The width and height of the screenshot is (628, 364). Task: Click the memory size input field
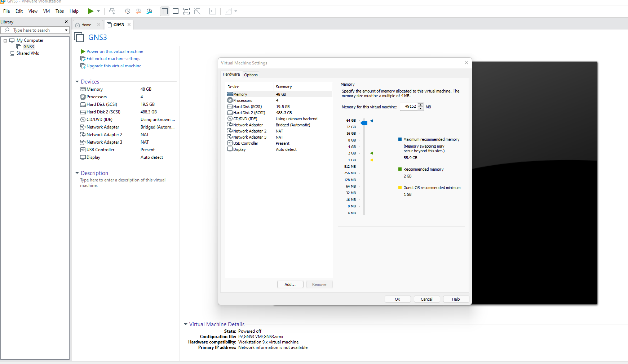[409, 107]
